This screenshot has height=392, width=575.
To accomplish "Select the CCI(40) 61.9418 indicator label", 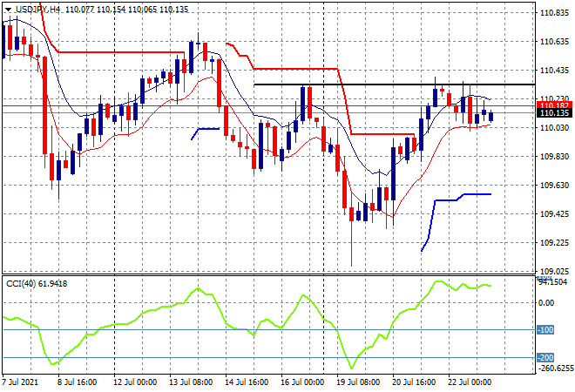I will click(x=37, y=283).
